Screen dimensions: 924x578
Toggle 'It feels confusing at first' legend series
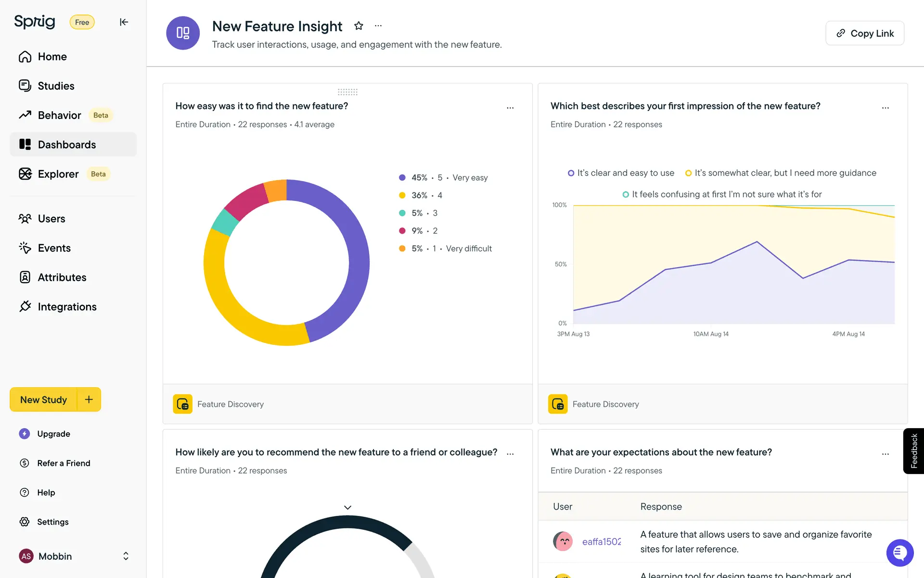tap(722, 194)
